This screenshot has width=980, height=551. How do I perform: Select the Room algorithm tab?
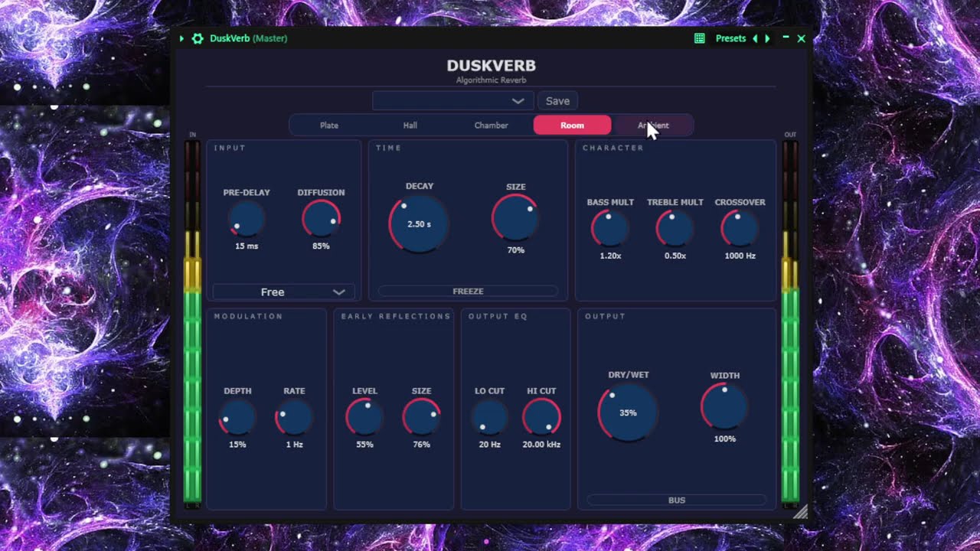click(x=572, y=126)
